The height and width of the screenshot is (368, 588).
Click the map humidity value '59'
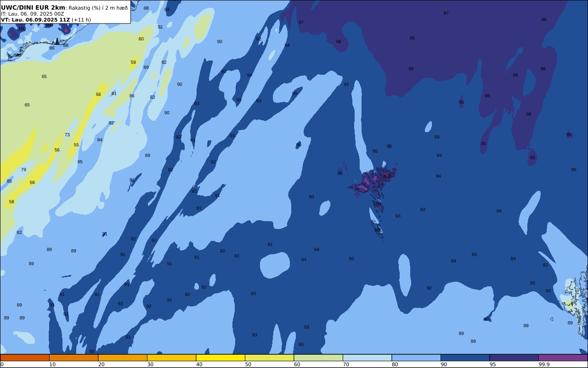tap(133, 62)
